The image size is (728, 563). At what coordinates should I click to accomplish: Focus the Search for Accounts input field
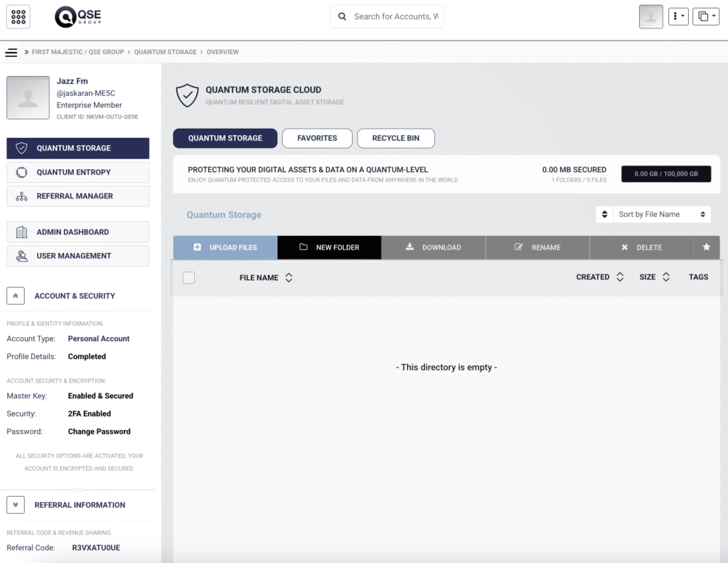[387, 17]
